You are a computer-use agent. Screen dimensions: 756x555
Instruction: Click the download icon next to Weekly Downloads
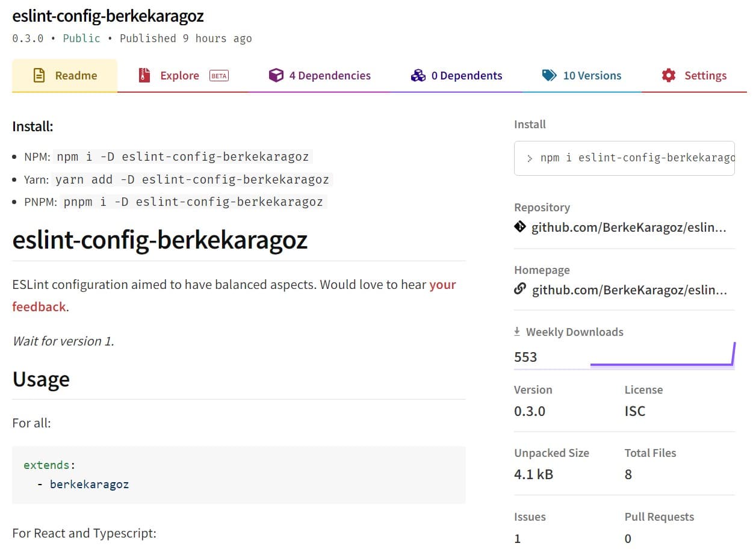516,331
